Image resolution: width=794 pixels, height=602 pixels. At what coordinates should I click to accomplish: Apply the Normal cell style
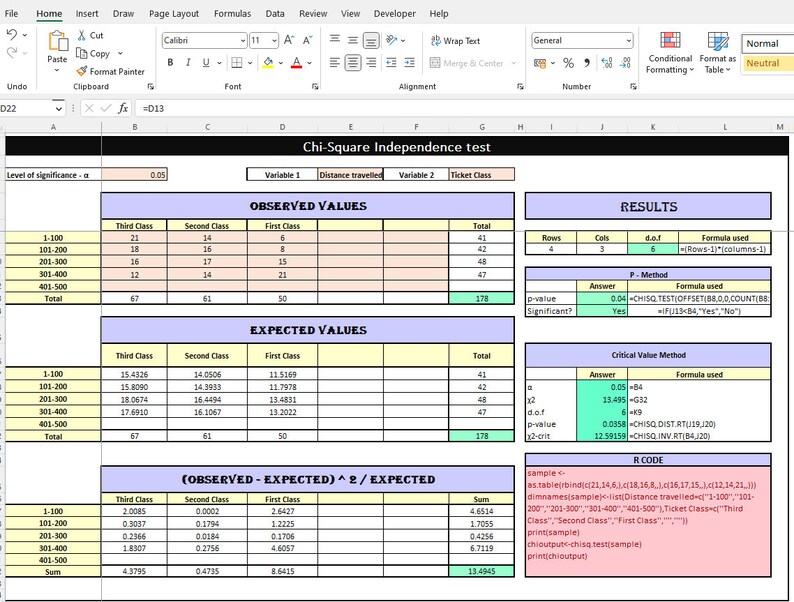768,44
